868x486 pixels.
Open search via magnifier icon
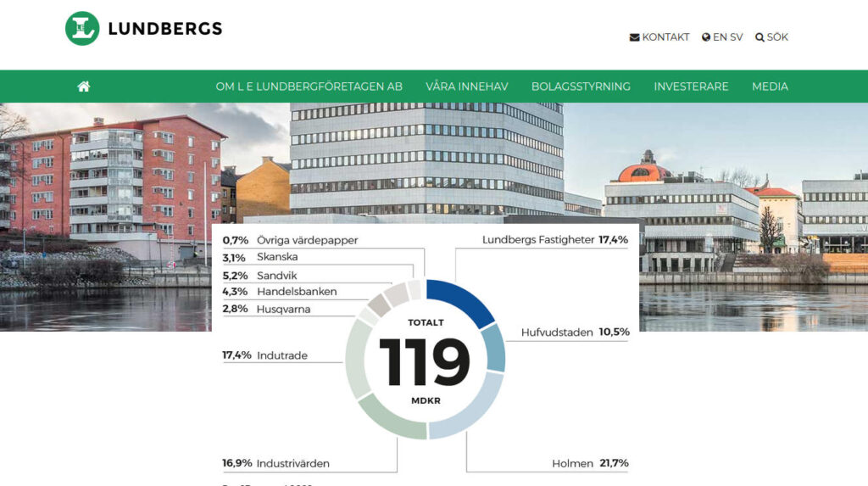(759, 37)
